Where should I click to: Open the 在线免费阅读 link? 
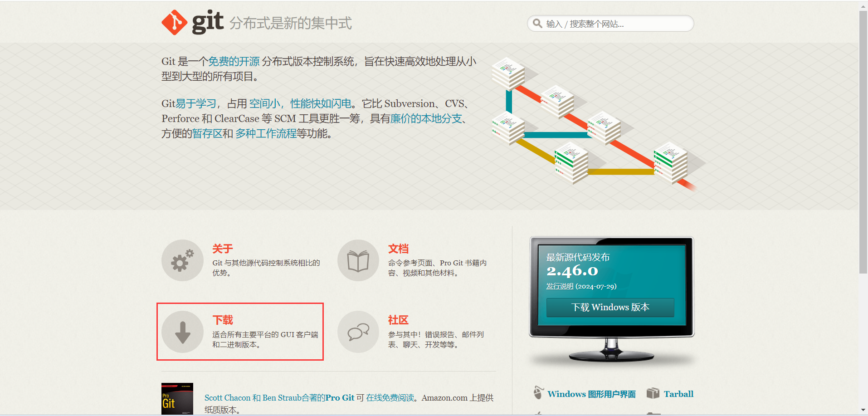pos(390,398)
